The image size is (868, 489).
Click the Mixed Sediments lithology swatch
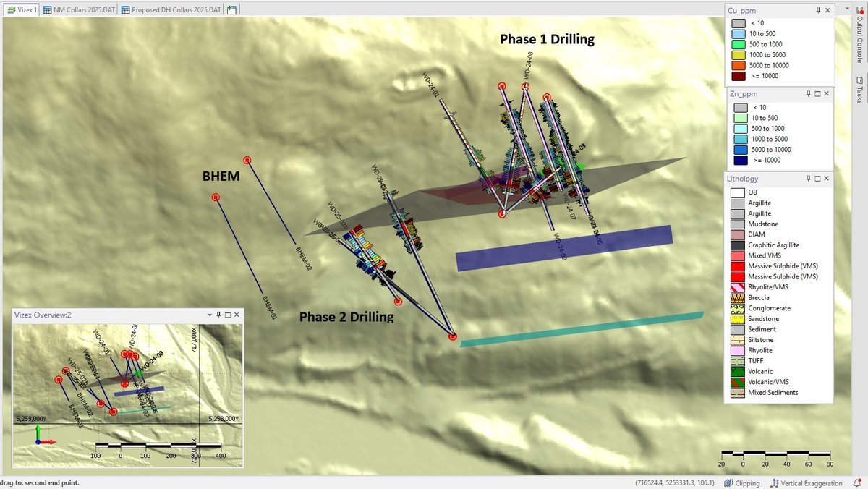(x=736, y=392)
